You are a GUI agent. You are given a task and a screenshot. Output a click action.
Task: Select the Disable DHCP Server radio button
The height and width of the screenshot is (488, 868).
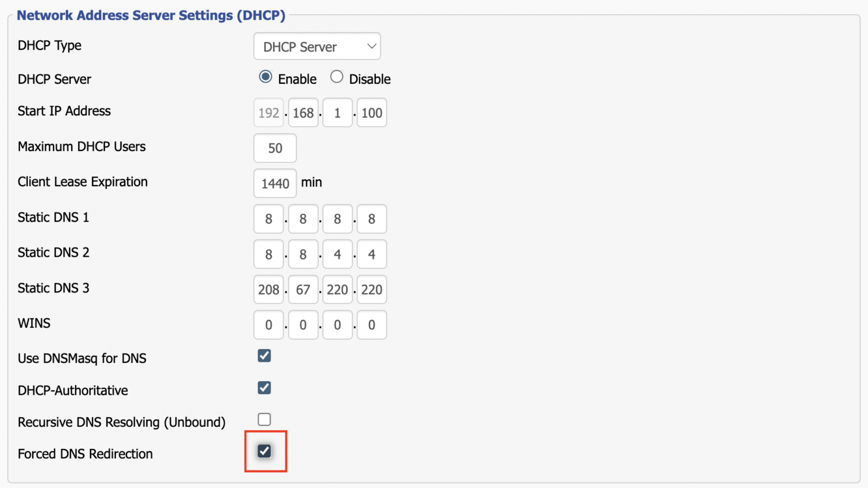click(337, 77)
